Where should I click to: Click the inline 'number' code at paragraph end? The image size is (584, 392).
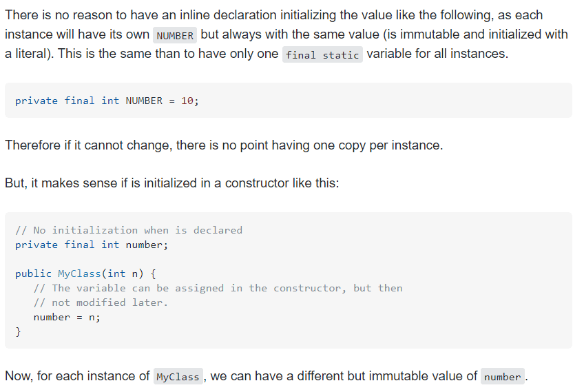(502, 377)
